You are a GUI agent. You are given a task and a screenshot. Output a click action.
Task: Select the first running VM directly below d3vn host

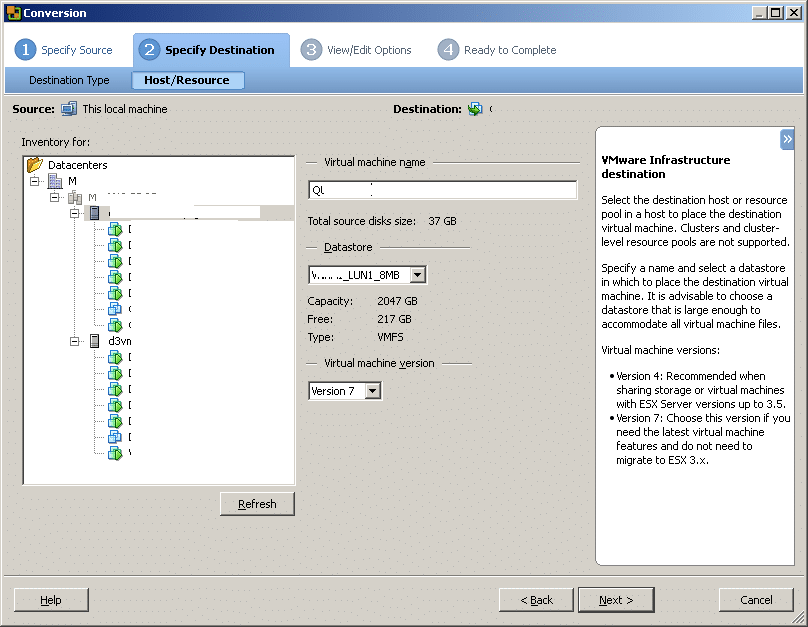click(x=115, y=357)
